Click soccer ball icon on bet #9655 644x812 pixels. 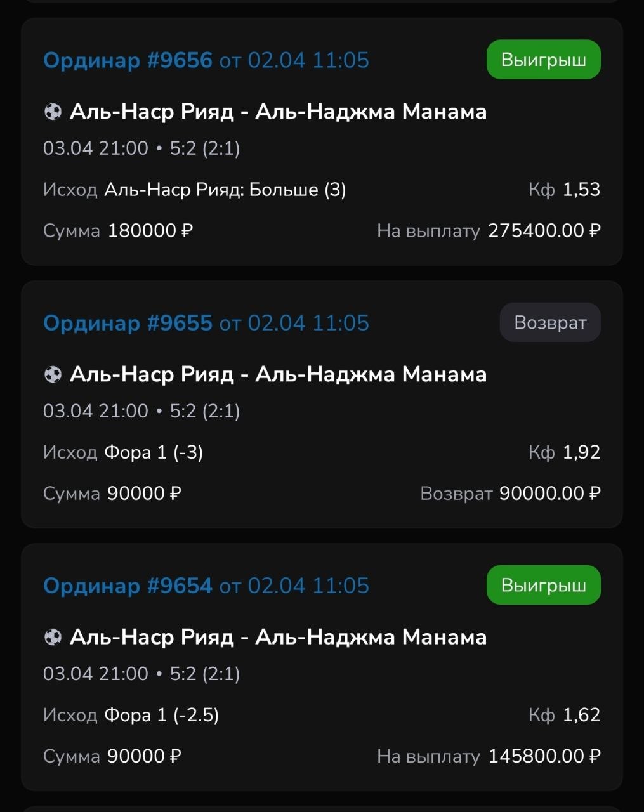[53, 375]
